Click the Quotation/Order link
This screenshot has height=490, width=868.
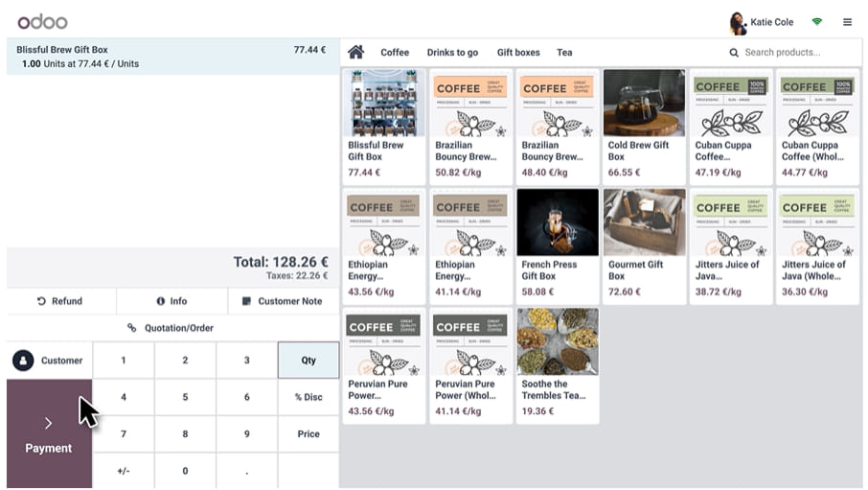pyautogui.click(x=172, y=328)
